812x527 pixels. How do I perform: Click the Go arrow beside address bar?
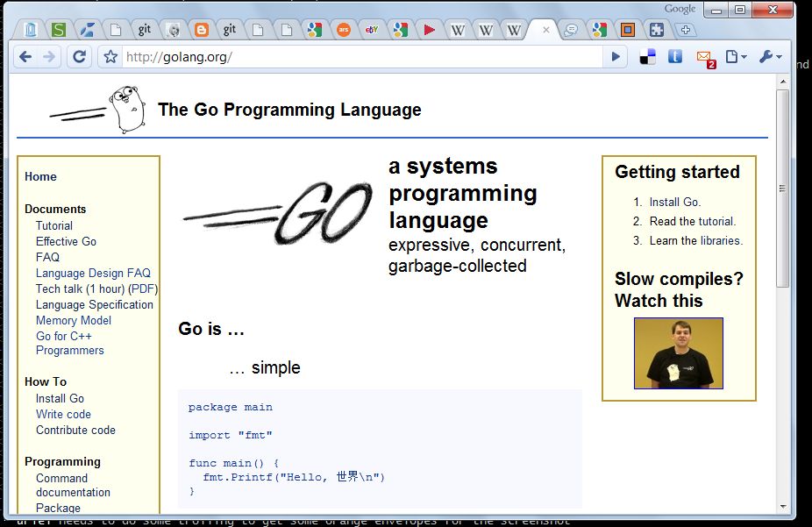point(616,56)
